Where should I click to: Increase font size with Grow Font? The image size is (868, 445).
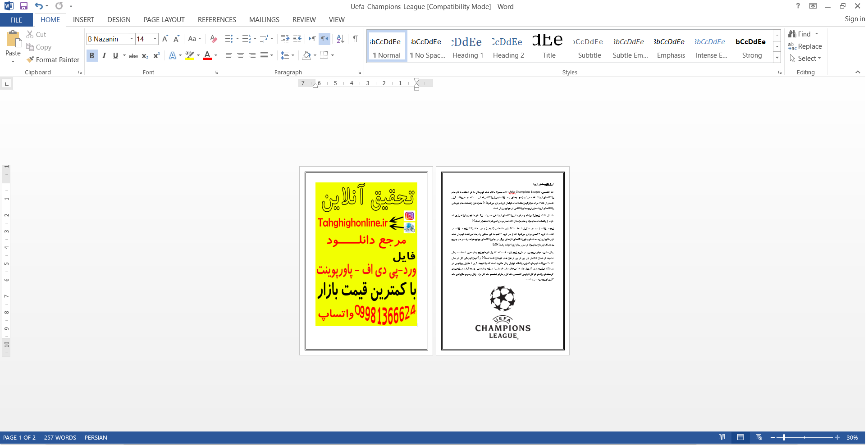[165, 39]
